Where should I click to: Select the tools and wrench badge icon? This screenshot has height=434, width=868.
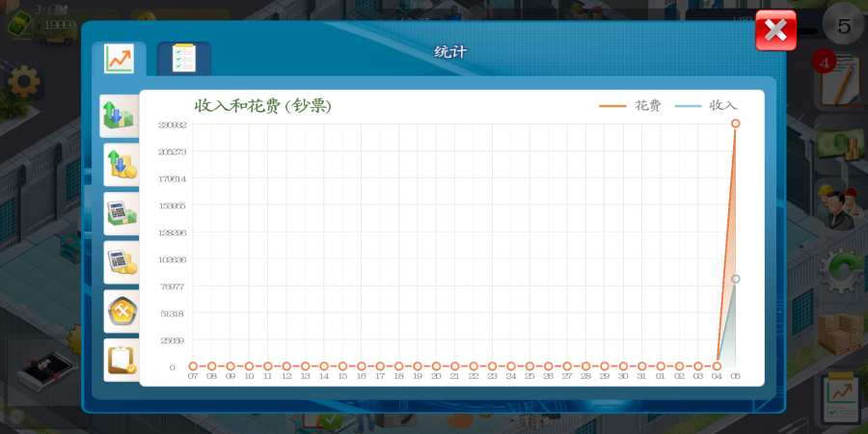click(x=122, y=312)
